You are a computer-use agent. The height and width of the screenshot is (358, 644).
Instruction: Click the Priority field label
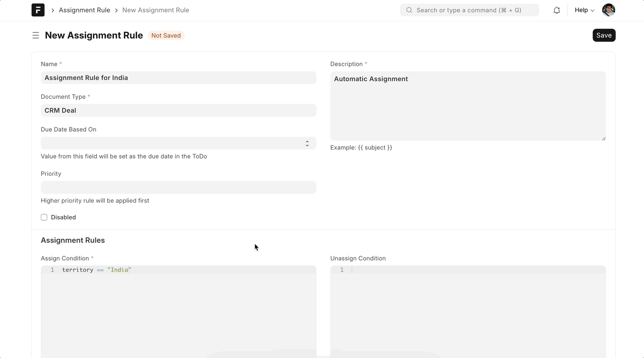pyautogui.click(x=51, y=174)
